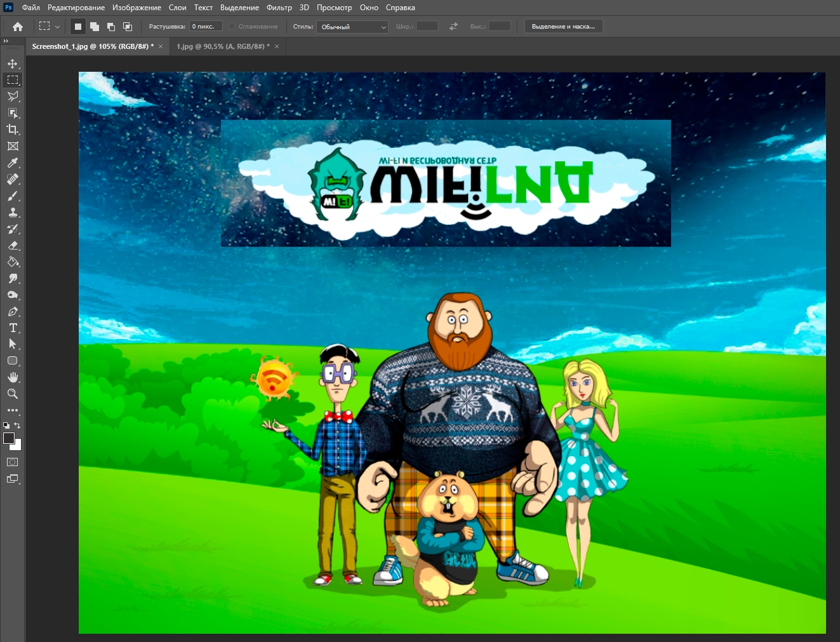Swap width and height values
The height and width of the screenshot is (642, 840).
click(x=453, y=27)
